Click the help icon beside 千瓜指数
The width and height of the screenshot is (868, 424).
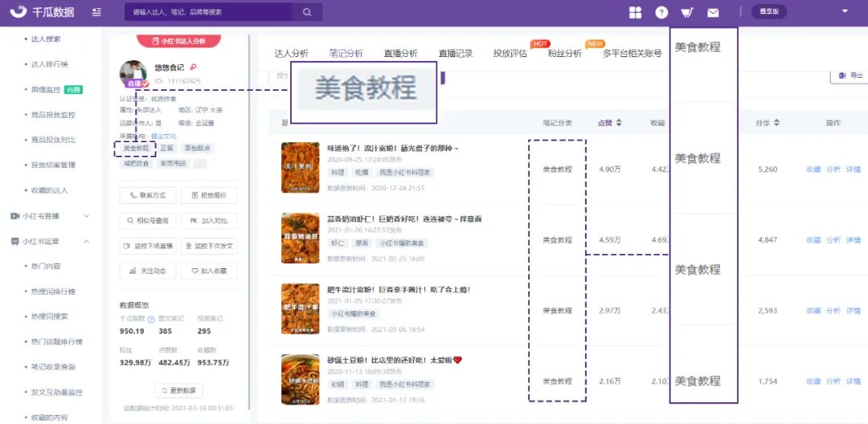tap(150, 319)
